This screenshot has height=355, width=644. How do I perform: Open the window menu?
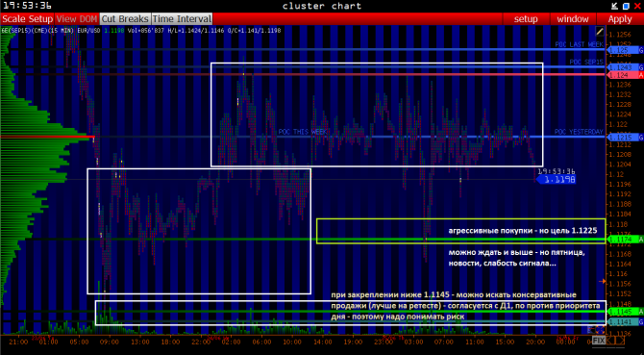[573, 19]
